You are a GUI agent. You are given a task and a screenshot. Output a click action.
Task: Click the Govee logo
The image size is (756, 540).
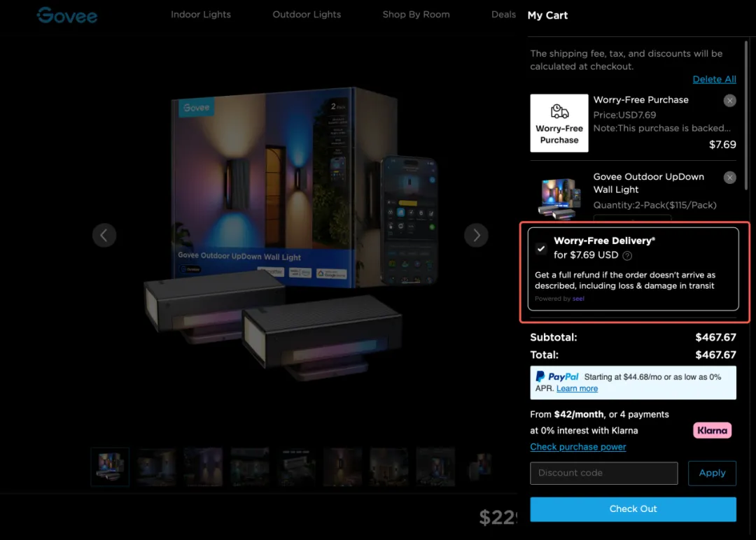point(67,15)
